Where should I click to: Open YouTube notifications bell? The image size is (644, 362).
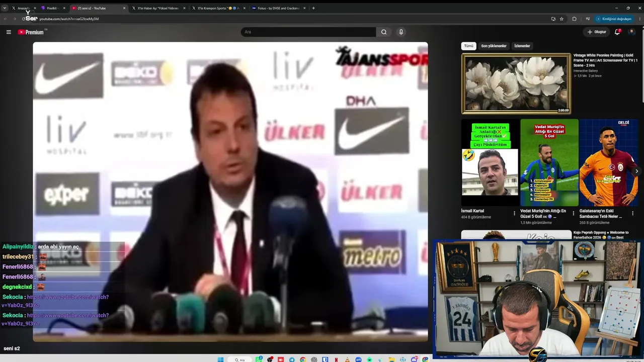[617, 32]
